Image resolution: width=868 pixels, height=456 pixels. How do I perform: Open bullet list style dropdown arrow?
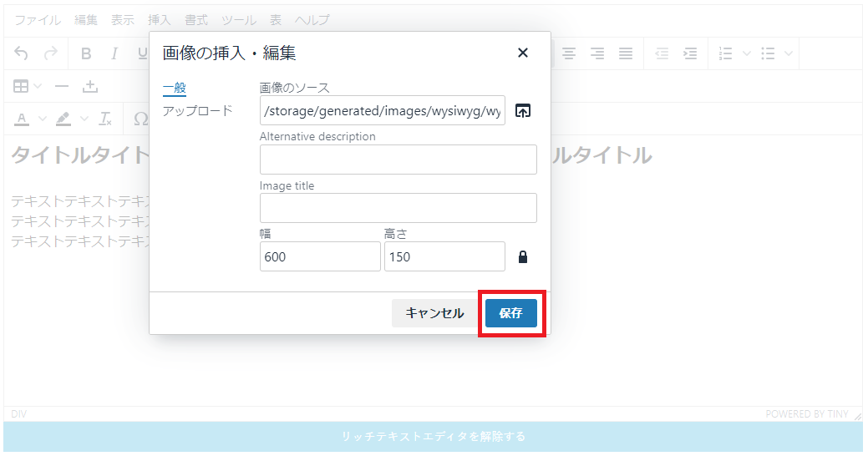(x=789, y=53)
